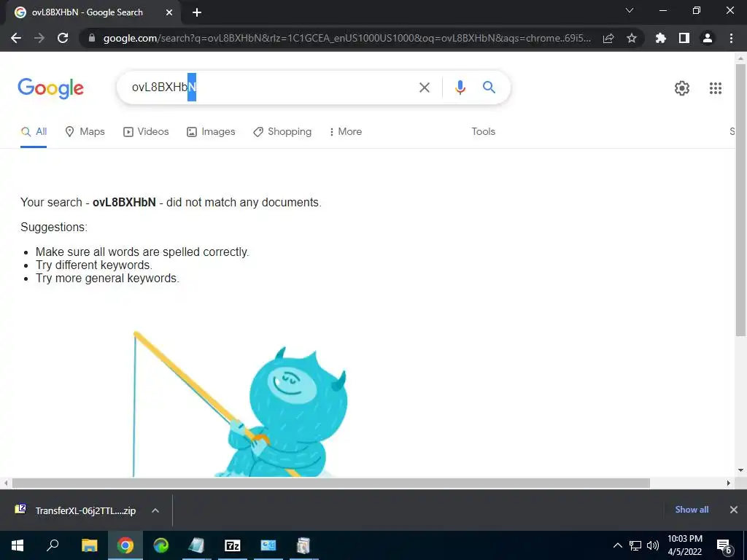Screen dimensions: 747x560
Task: Open a new tab with plus button
Action: click(197, 13)
